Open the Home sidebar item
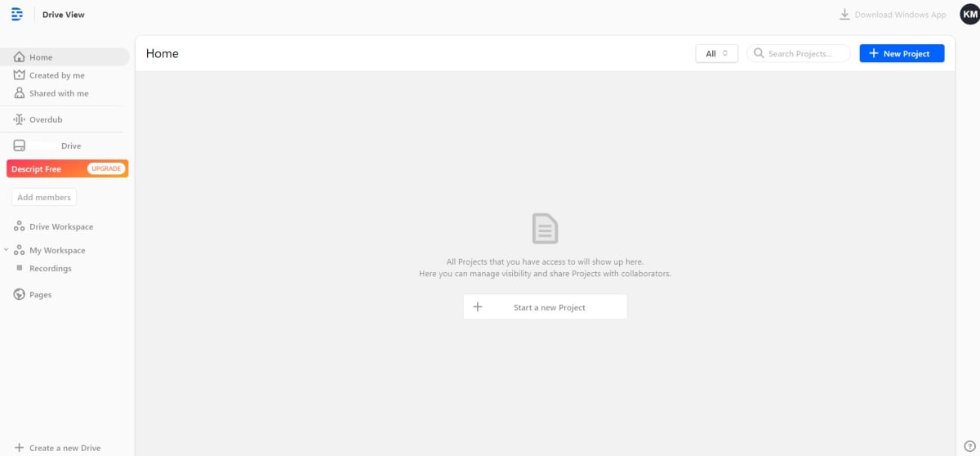 (65, 57)
